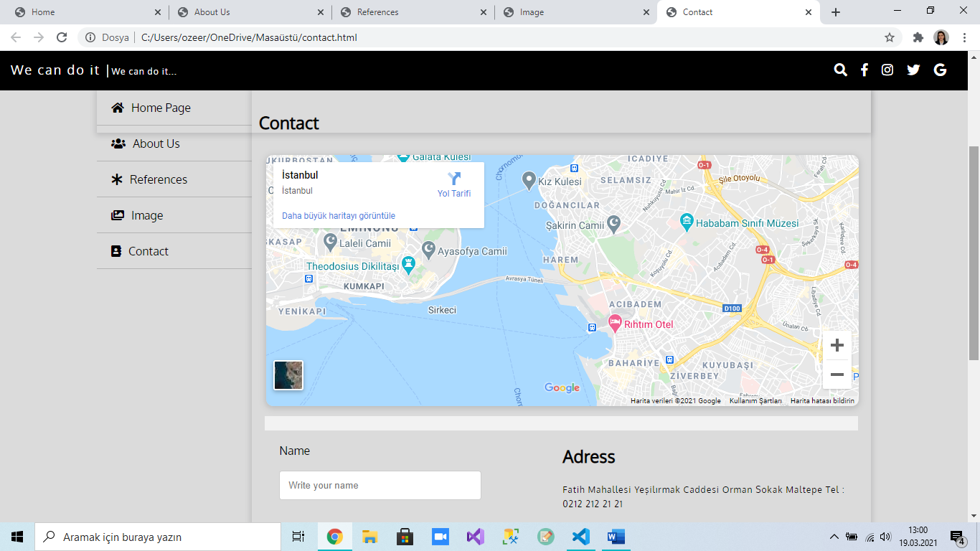Open the Instagram icon
The image size is (980, 551).
pyautogui.click(x=887, y=70)
